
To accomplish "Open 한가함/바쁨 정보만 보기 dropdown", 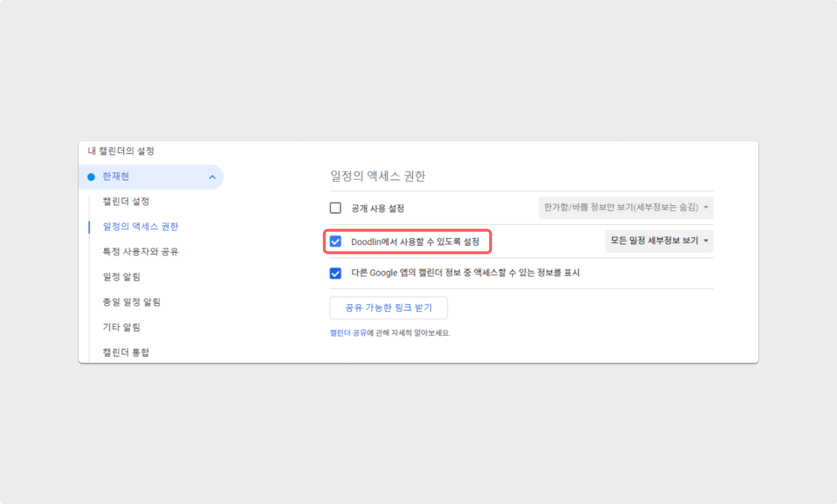I will click(x=621, y=207).
